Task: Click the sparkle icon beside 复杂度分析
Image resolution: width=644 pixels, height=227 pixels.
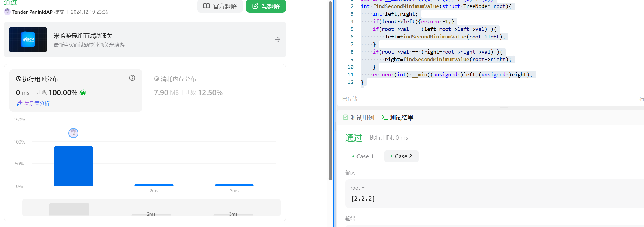Action: click(19, 103)
